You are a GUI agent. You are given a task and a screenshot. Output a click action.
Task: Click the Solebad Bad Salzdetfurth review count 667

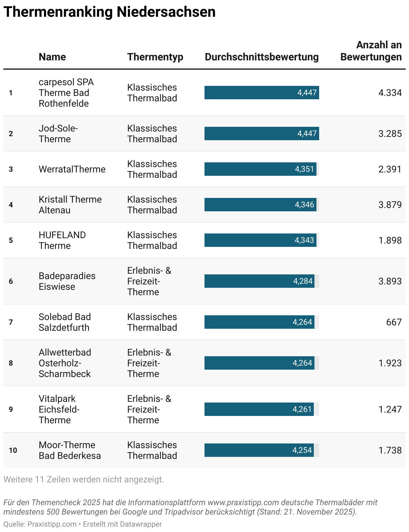(394, 322)
